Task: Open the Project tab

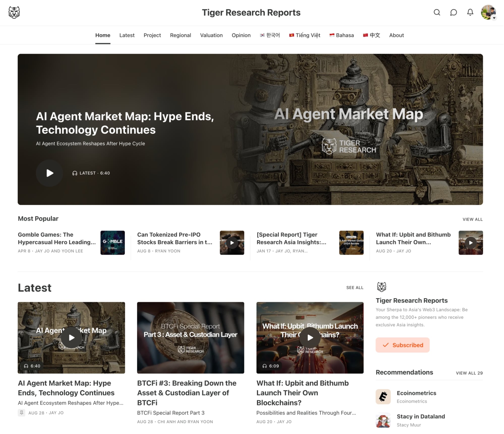Action: tap(152, 35)
